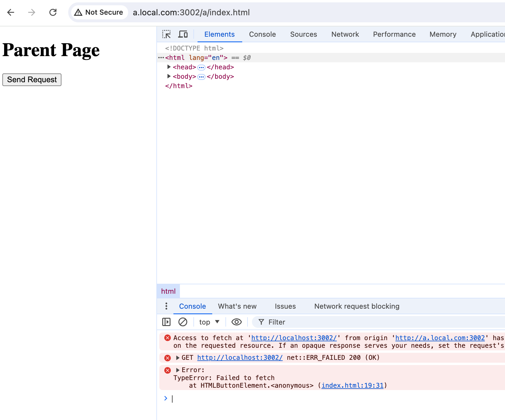
Task: Click the Not Secure site info chip
Action: point(99,12)
